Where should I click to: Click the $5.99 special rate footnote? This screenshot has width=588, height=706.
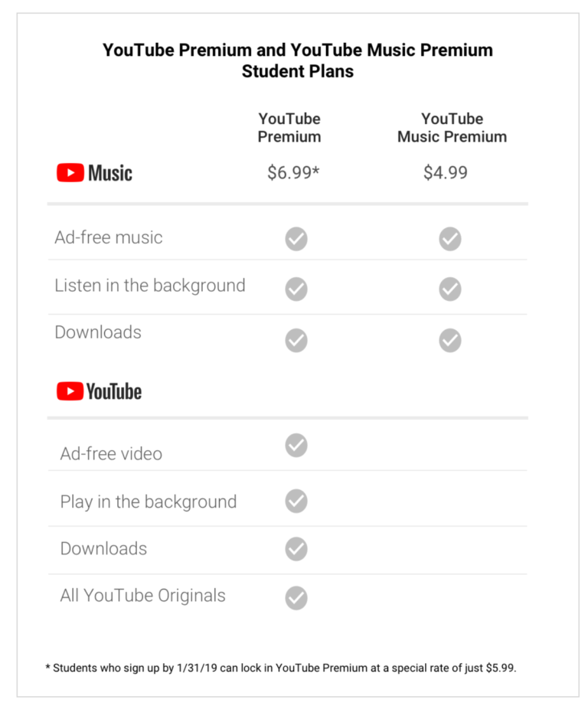281,668
